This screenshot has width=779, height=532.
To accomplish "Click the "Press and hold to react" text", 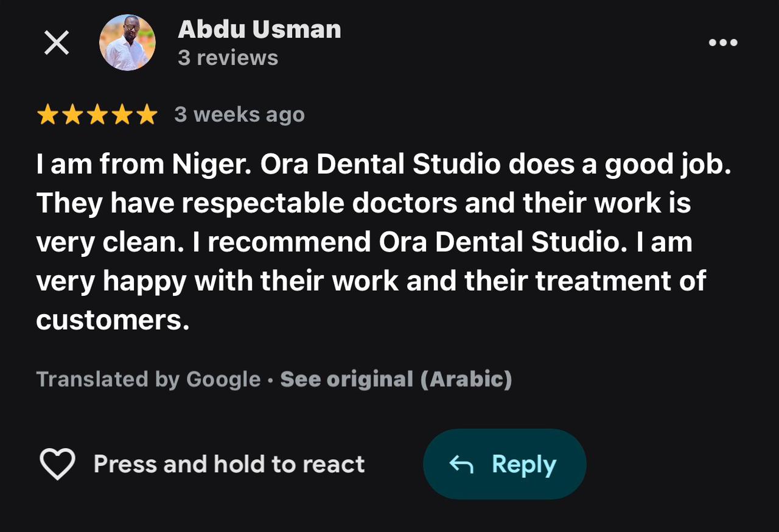I will [x=229, y=464].
